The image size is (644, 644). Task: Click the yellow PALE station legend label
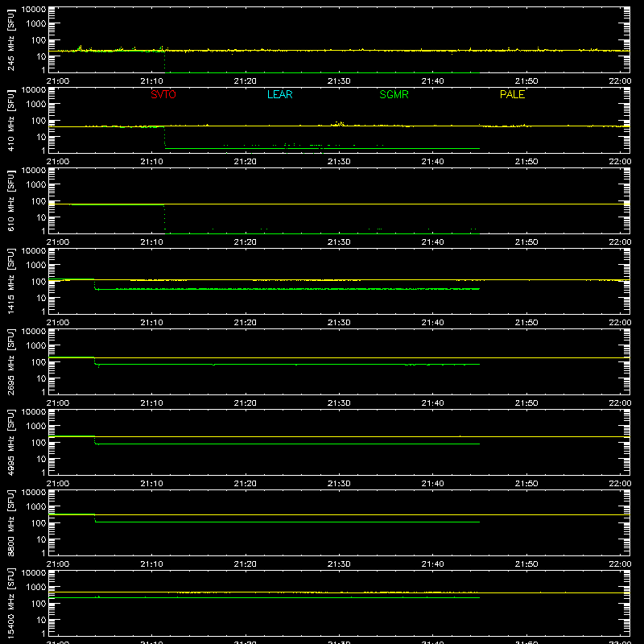tap(512, 94)
